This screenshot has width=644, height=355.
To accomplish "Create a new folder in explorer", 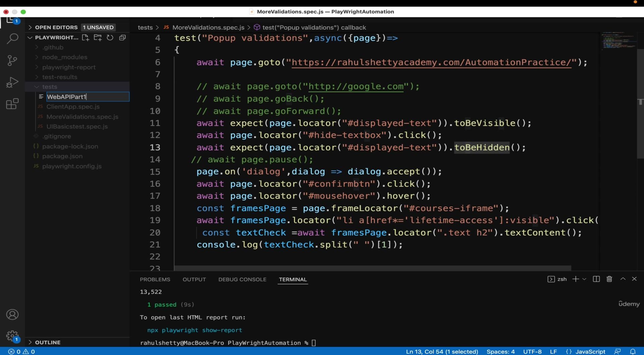I will click(x=98, y=38).
